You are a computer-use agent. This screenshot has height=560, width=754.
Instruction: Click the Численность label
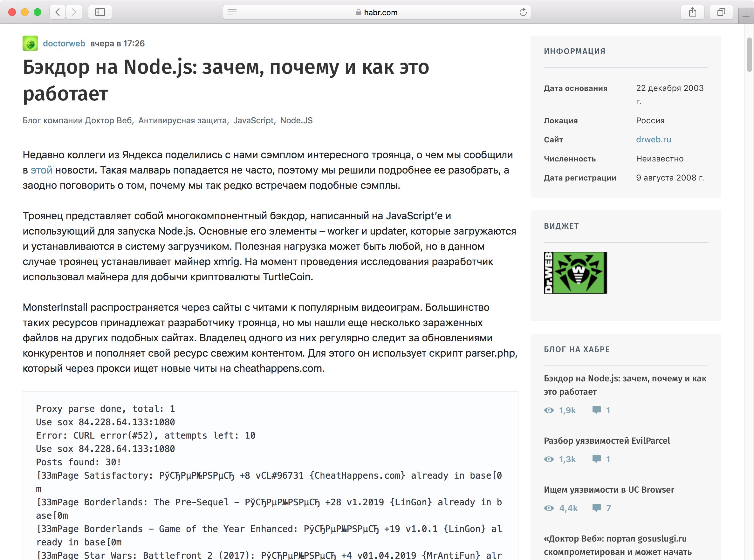click(x=570, y=159)
